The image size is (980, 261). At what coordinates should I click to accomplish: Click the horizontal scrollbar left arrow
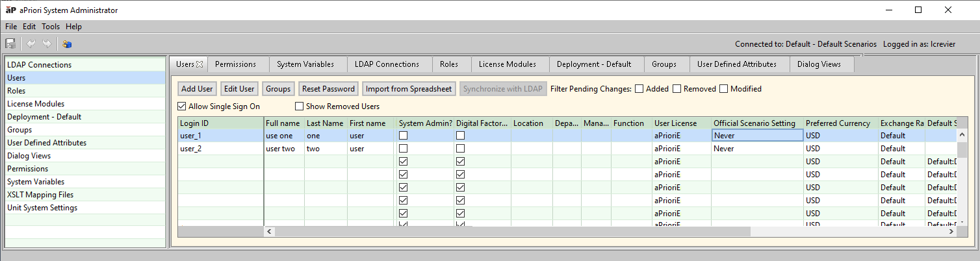pyautogui.click(x=270, y=231)
